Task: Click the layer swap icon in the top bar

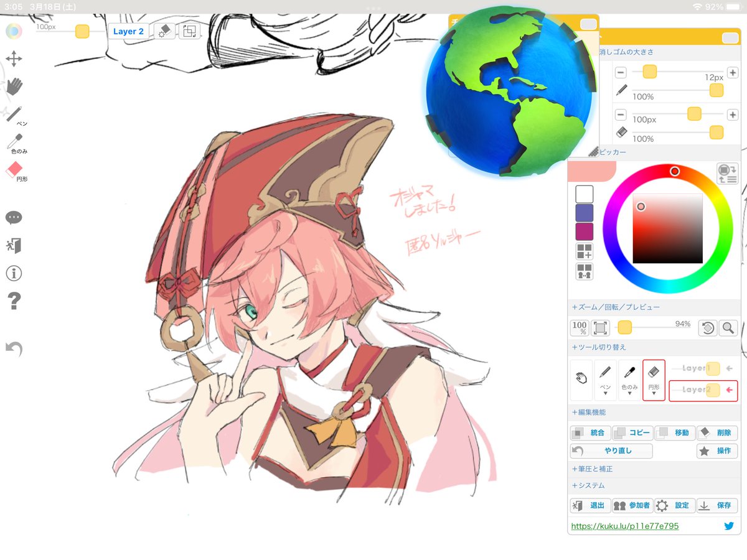Action: (190, 31)
